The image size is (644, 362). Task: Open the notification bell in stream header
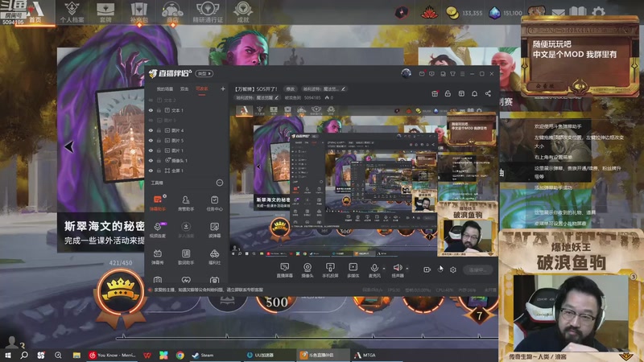pos(474,93)
